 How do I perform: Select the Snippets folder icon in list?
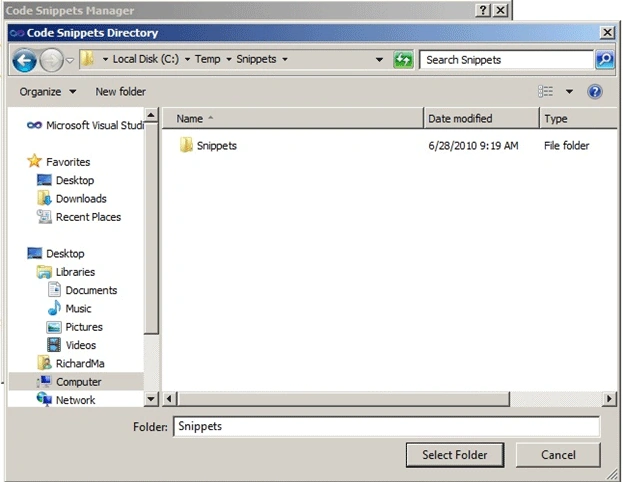coord(186,145)
